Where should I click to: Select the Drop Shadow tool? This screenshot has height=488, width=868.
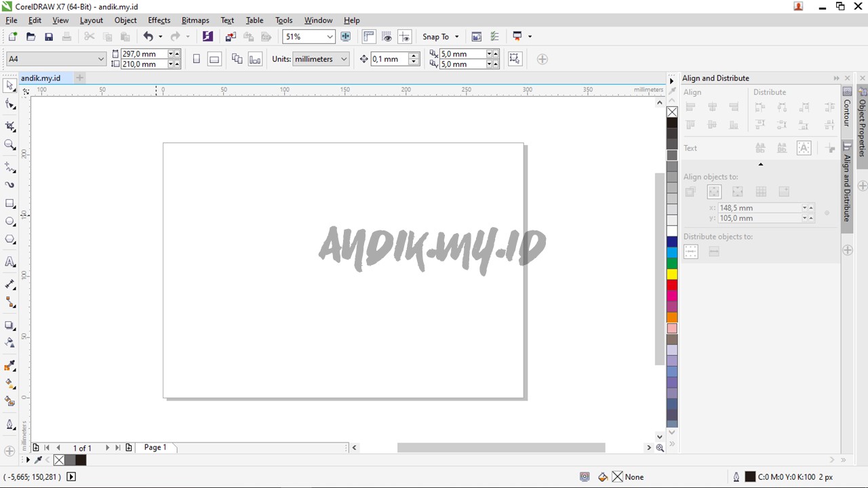tap(9, 325)
